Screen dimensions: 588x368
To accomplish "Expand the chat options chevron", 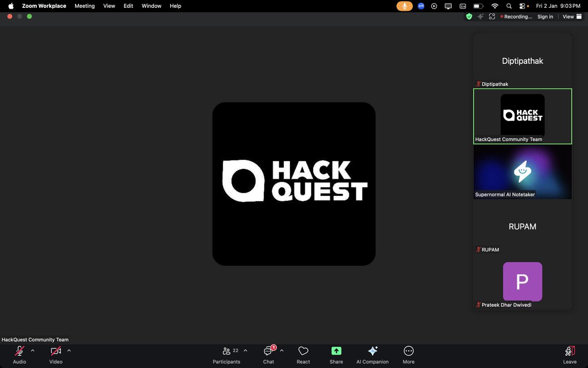I will click(282, 351).
